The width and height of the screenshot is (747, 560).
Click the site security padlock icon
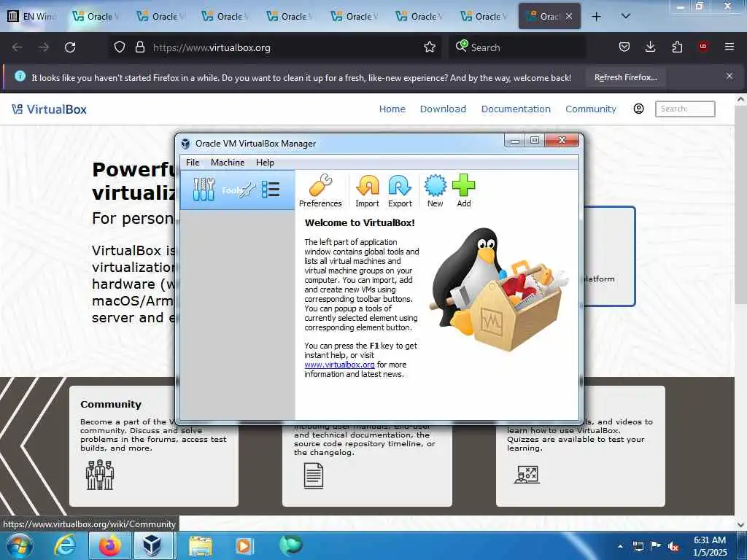pyautogui.click(x=139, y=47)
